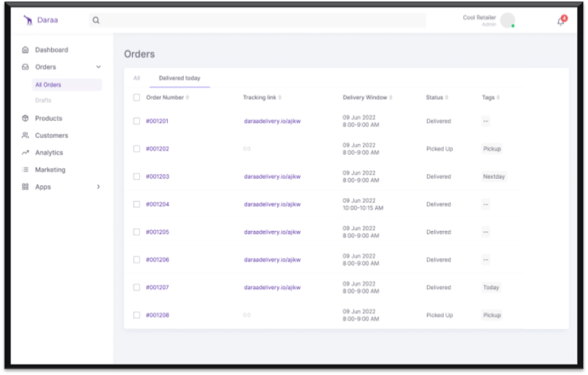Open the notifications bell icon
588x375 pixels.
[x=561, y=21]
